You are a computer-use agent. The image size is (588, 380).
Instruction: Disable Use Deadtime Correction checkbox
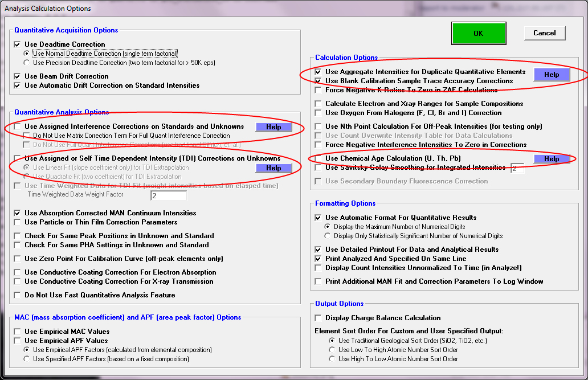tap(17, 44)
